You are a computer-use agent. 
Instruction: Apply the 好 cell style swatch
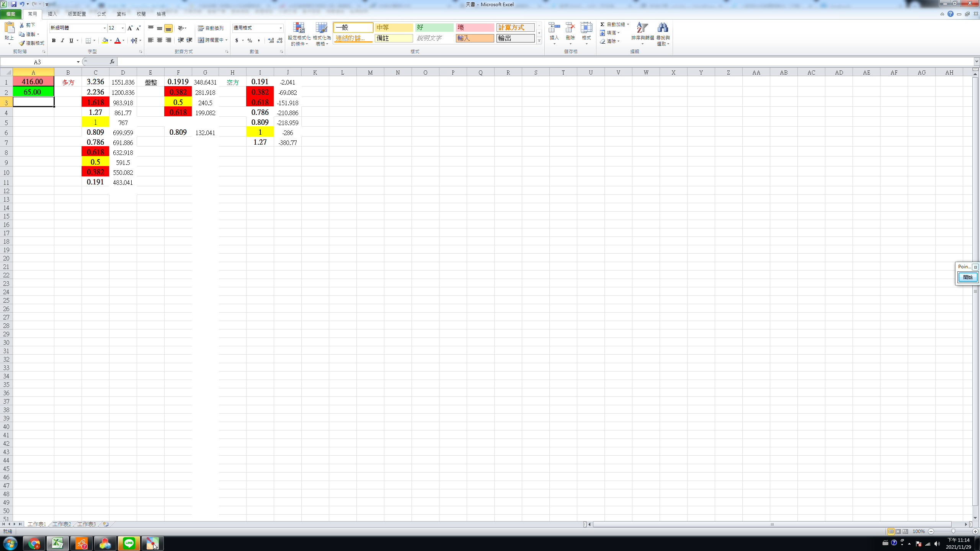click(x=434, y=28)
